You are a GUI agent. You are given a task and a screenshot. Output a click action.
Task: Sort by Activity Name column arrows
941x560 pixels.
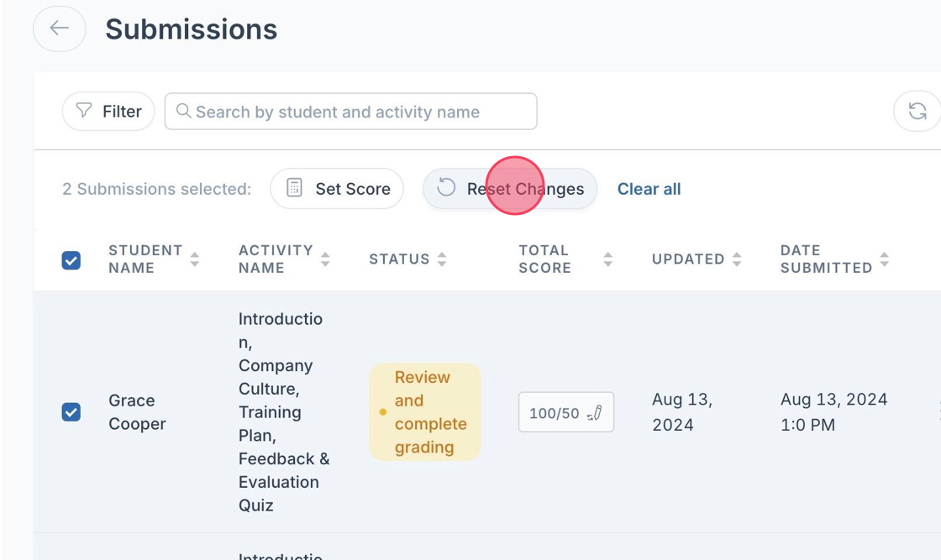pos(325,259)
